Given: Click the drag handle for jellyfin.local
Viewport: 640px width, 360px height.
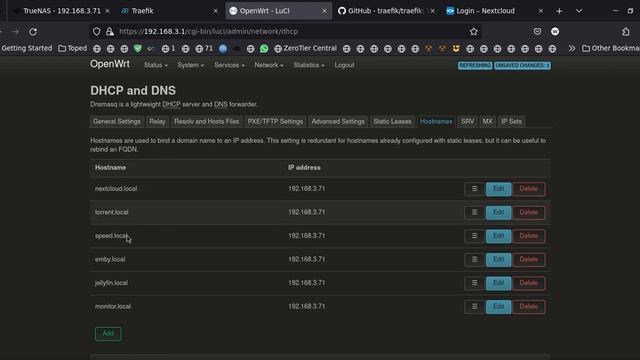Looking at the screenshot, I should pos(474,283).
